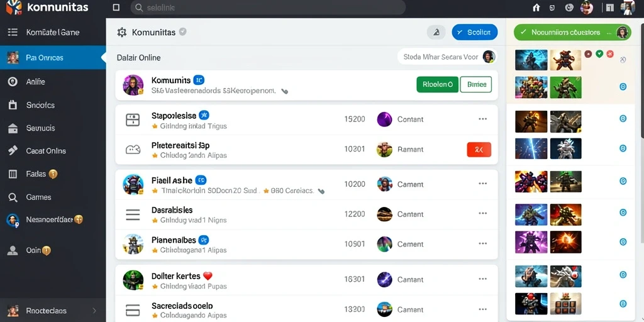Click the red close icon in right panel
Viewport: 644px width, 322px height.
tap(610, 53)
